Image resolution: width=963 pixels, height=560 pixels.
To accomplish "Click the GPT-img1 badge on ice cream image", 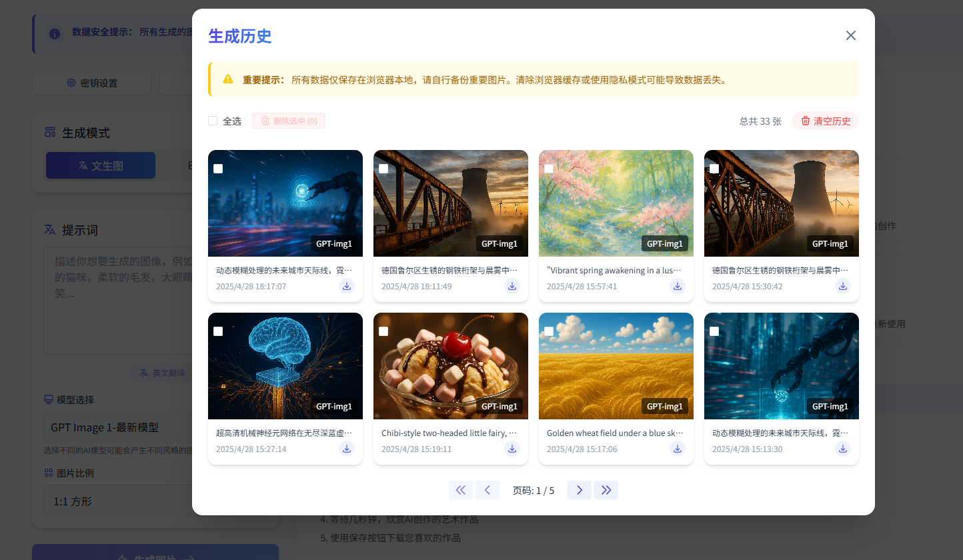I will point(500,406).
